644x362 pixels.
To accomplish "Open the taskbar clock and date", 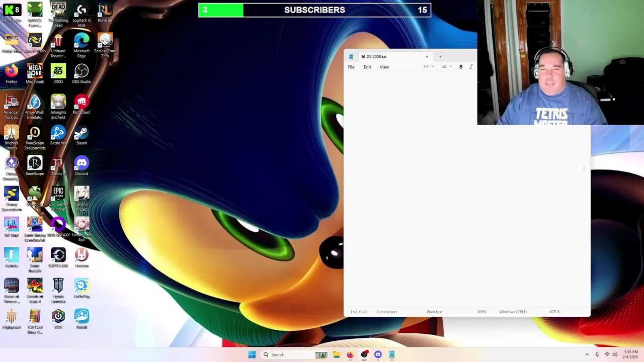I will click(x=631, y=354).
